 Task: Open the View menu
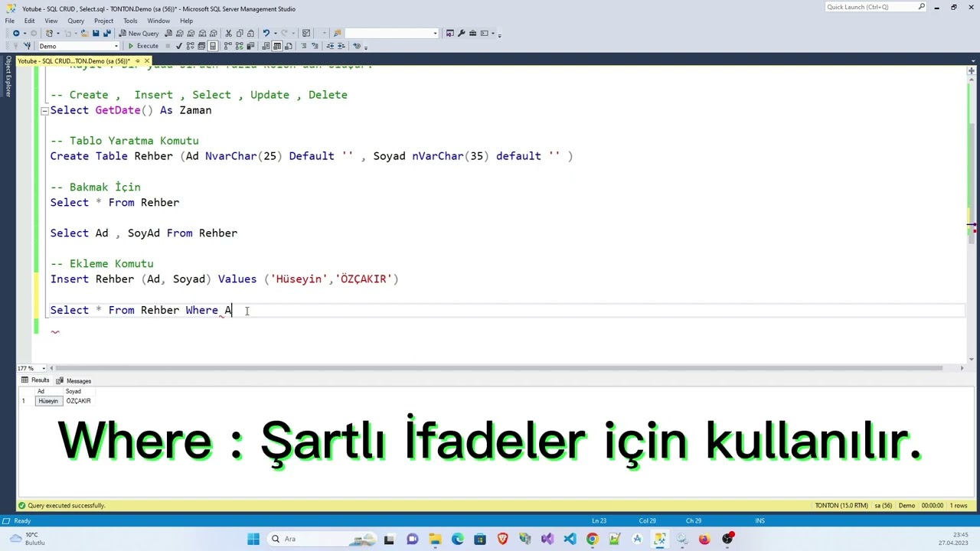[51, 21]
